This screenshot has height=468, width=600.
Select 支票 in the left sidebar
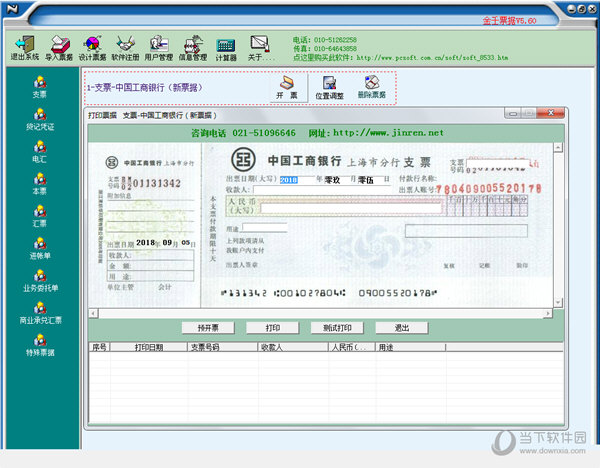point(40,87)
